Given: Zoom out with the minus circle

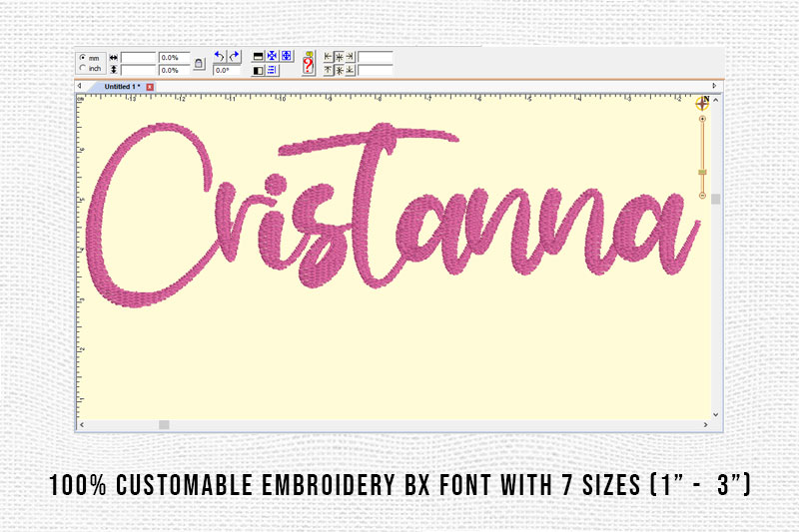Looking at the screenshot, I should coord(702,195).
